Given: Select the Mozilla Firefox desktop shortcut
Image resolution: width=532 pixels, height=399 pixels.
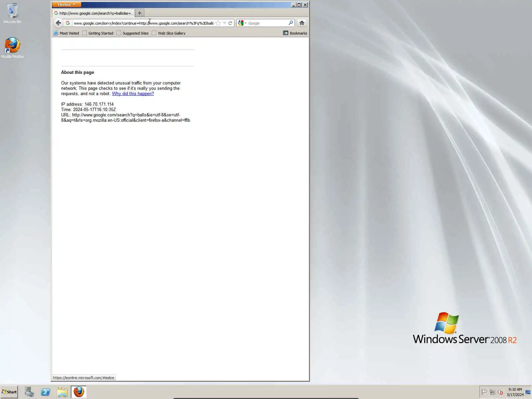Looking at the screenshot, I should 12,48.
